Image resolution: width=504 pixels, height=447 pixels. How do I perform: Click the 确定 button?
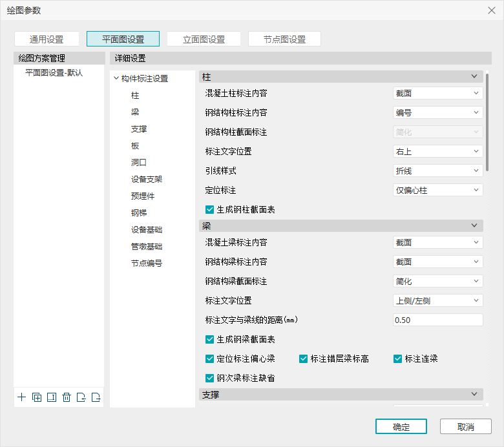(401, 427)
